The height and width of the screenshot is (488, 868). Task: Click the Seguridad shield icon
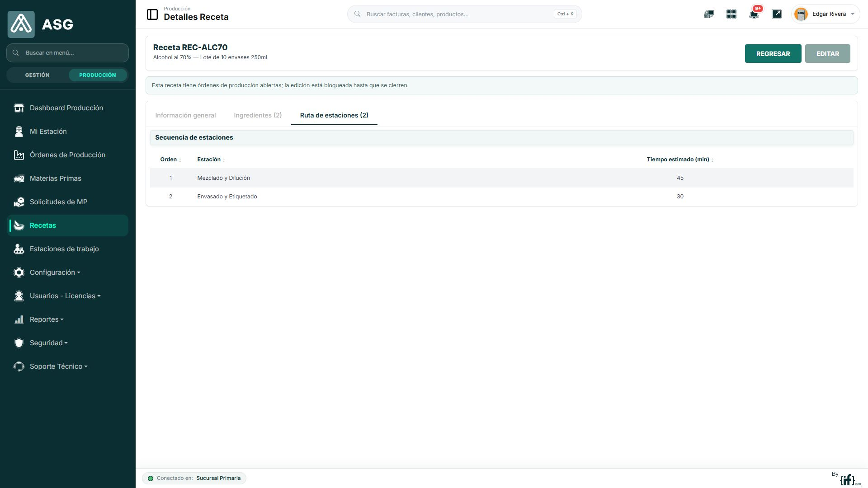tap(19, 343)
